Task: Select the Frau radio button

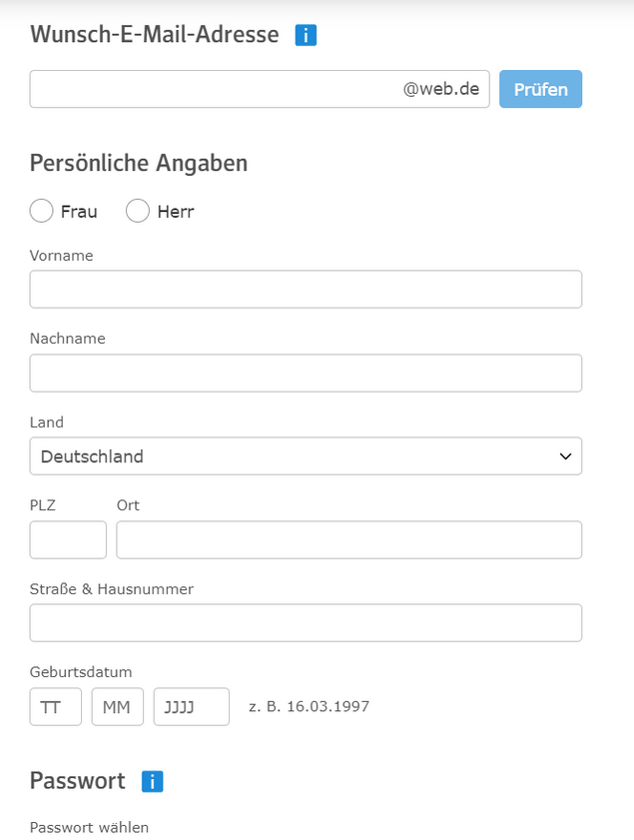Action: click(x=41, y=211)
